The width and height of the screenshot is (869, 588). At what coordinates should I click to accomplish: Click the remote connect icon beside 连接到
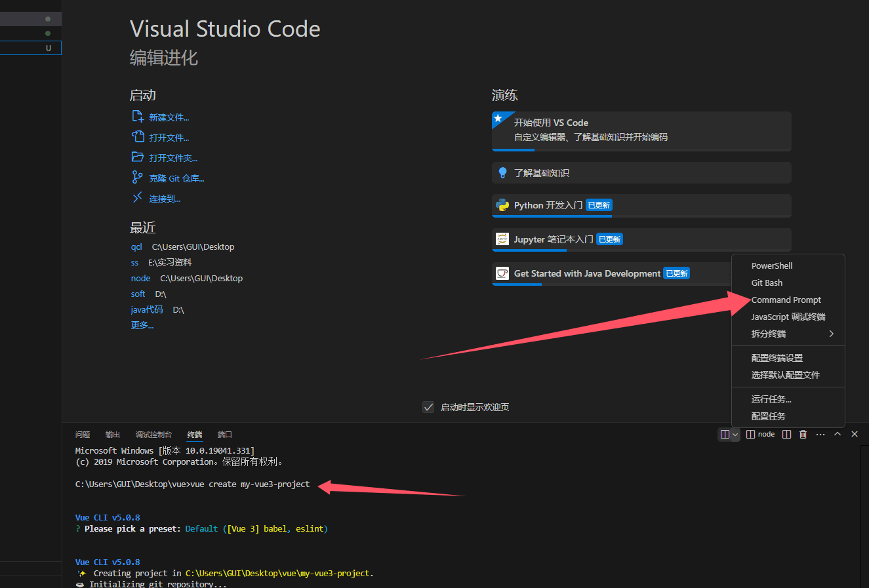[137, 197]
